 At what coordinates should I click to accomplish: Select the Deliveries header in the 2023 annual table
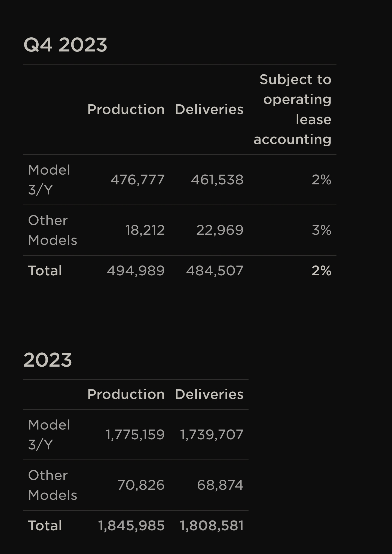tap(209, 394)
